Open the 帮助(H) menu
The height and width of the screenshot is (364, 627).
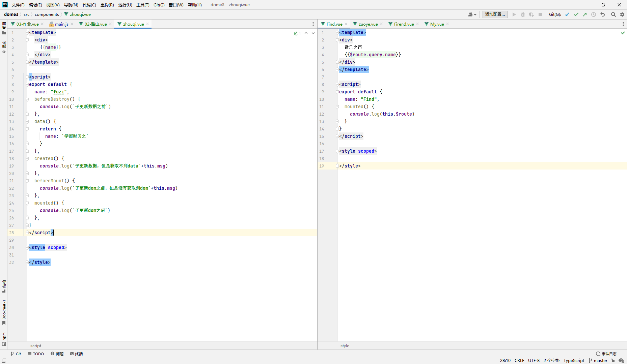[195, 5]
